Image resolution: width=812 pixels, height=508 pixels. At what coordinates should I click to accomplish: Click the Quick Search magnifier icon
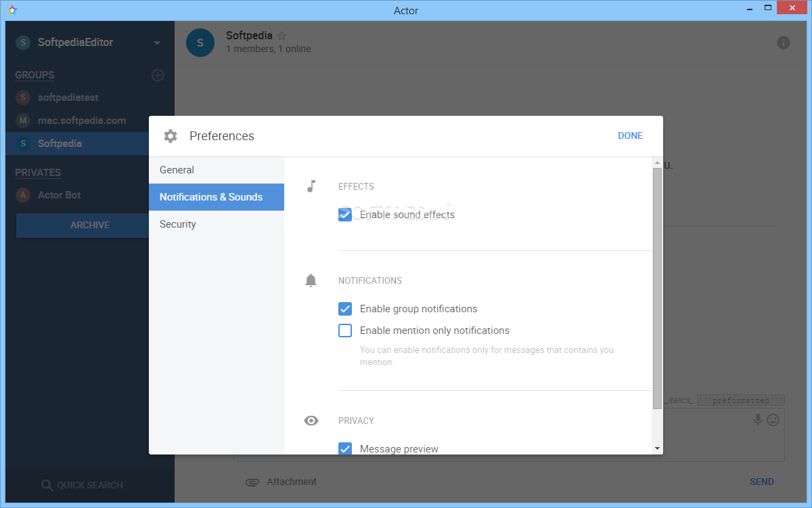(x=47, y=485)
